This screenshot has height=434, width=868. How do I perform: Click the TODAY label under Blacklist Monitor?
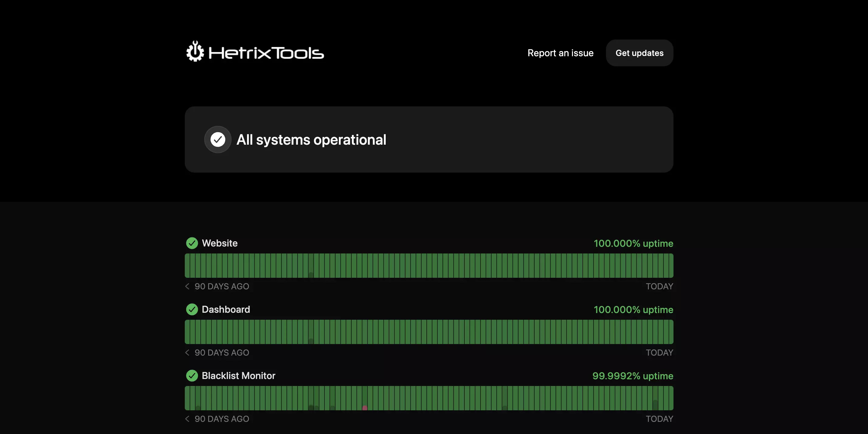coord(660,419)
